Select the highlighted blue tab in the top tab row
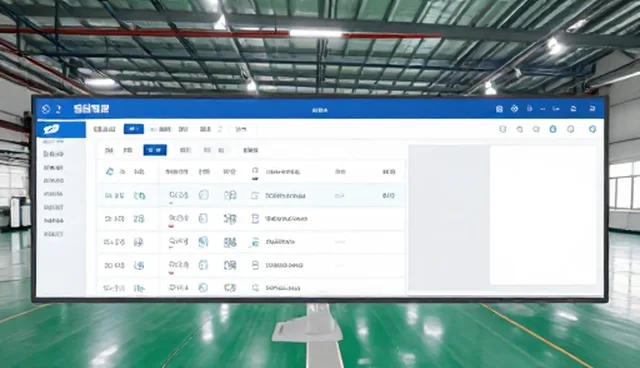 coord(133,129)
